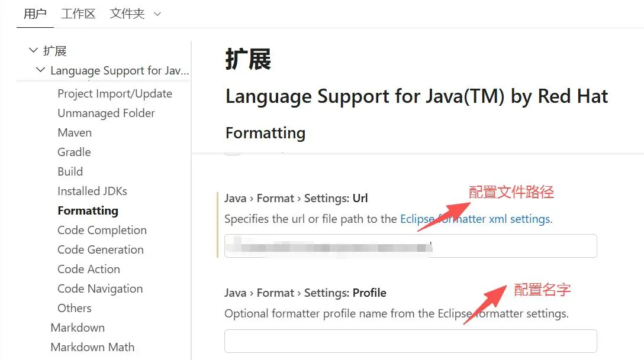Viewport: 644px width, 360px height.
Task: Switch to the 用户 settings tab
Action: click(35, 14)
